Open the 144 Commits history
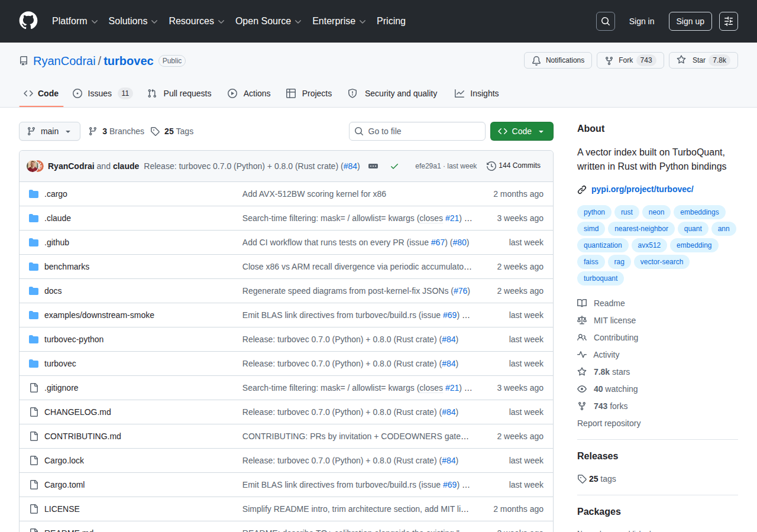This screenshot has width=757, height=532. [x=513, y=166]
